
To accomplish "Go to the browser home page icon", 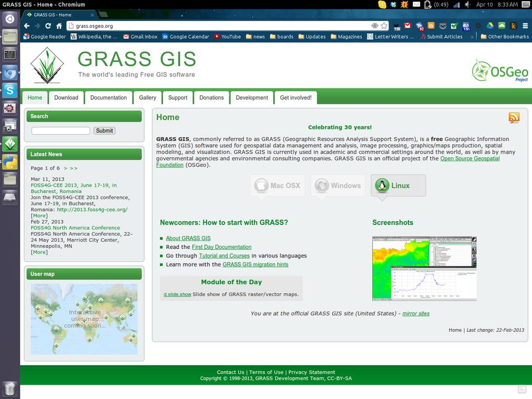I will tap(59, 25).
